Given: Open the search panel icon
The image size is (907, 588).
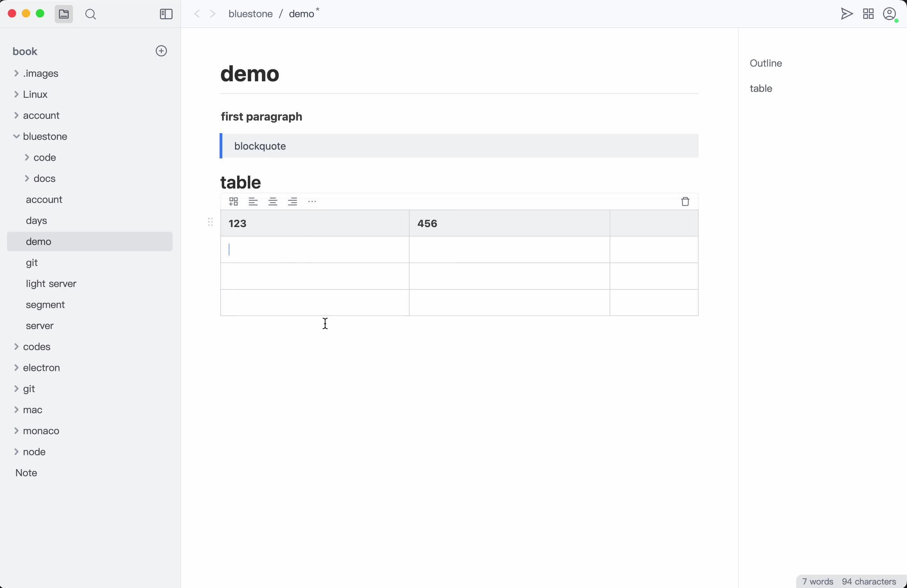Looking at the screenshot, I should click(x=91, y=14).
